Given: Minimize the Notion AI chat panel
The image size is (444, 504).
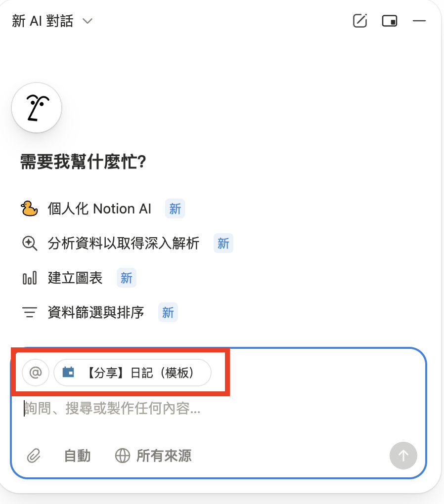Looking at the screenshot, I should pyautogui.click(x=419, y=21).
